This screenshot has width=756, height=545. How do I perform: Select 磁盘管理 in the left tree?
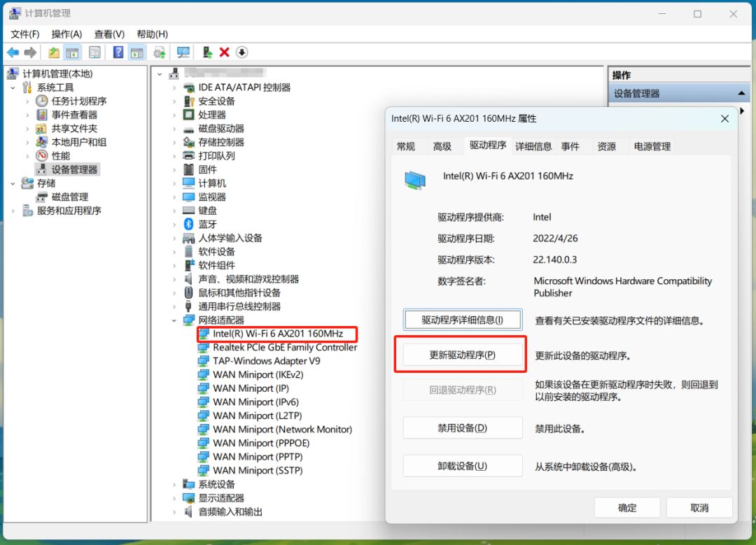pyautogui.click(x=70, y=197)
